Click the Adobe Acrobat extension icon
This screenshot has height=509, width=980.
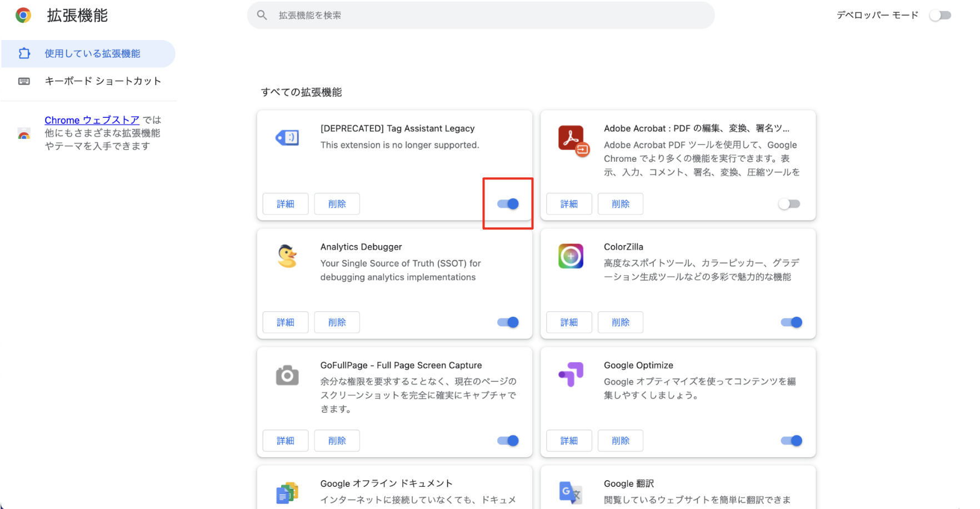tap(573, 141)
